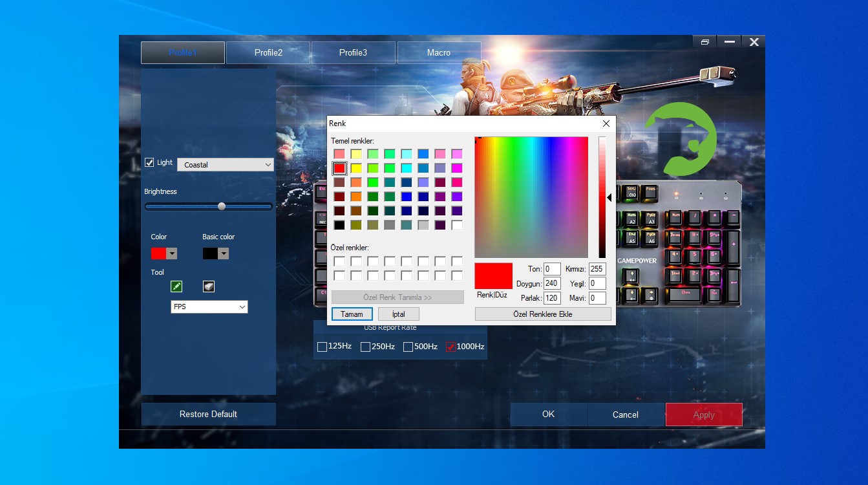The height and width of the screenshot is (485, 868).
Task: Uncheck the Light checkbox
Action: (x=149, y=162)
